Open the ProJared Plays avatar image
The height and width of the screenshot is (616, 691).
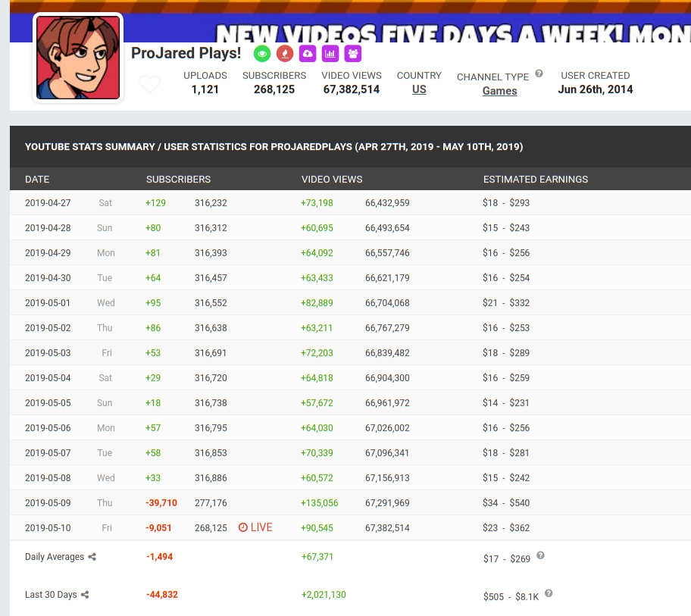pyautogui.click(x=78, y=58)
